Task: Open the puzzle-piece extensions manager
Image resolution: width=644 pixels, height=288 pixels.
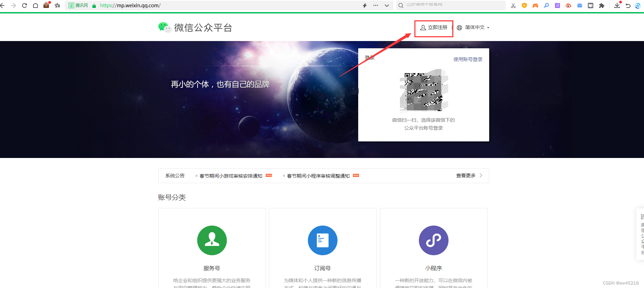Action: 602,6
